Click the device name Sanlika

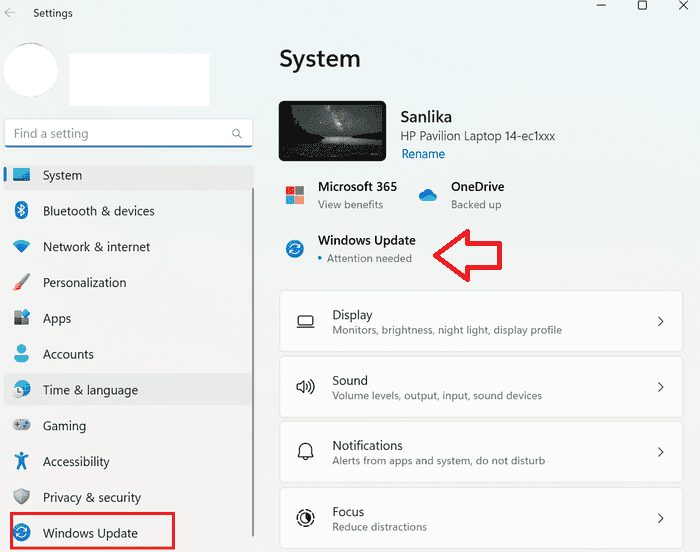[x=426, y=117]
